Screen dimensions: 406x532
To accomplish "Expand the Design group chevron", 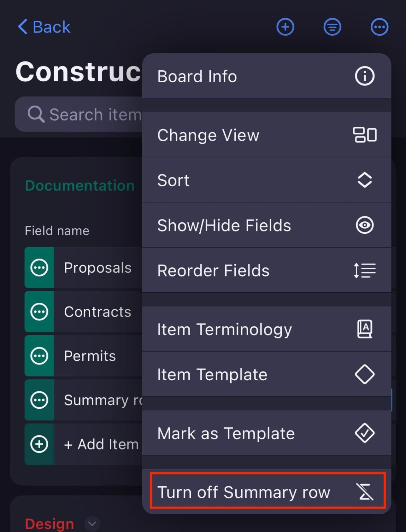I will (x=92, y=524).
